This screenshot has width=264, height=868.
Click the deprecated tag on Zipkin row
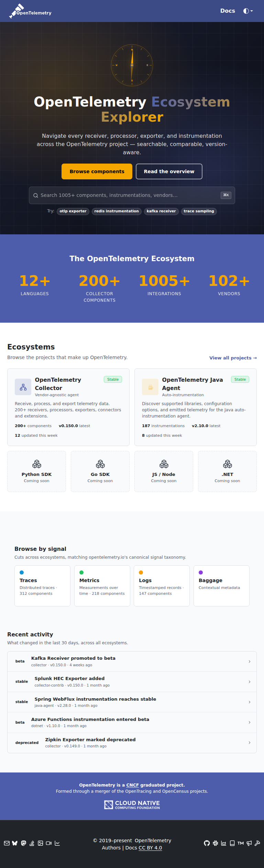[x=27, y=743]
